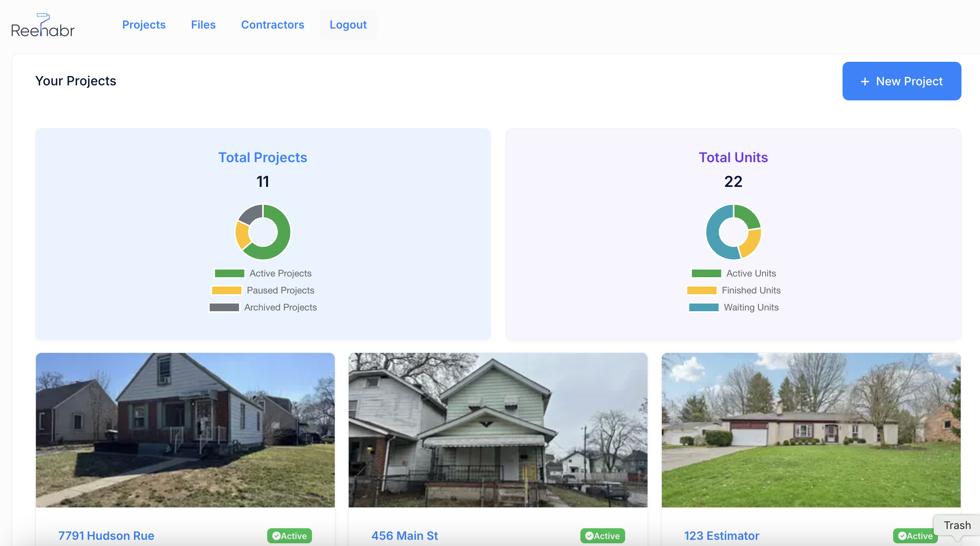Click the Reehabr logo
980x546 pixels.
point(42,25)
